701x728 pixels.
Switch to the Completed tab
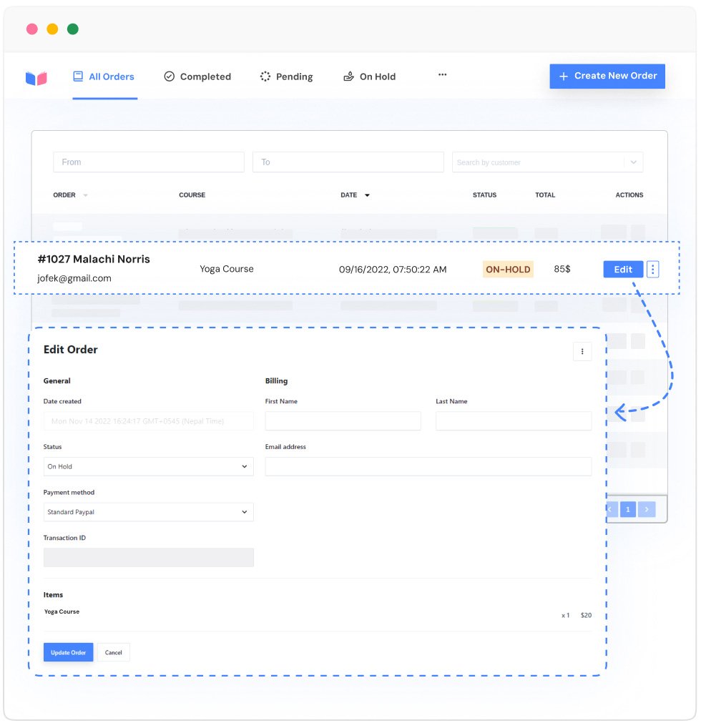pos(197,77)
